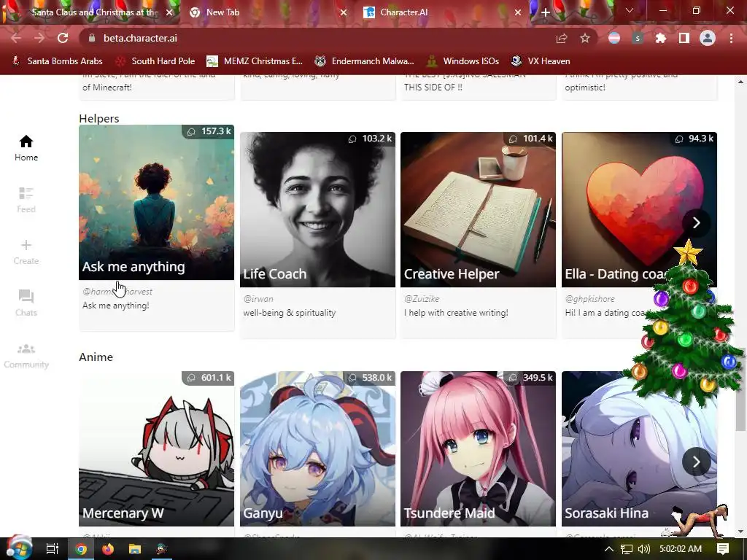Close the Character.AI tab
Screen dimensions: 747x560
coord(518,13)
